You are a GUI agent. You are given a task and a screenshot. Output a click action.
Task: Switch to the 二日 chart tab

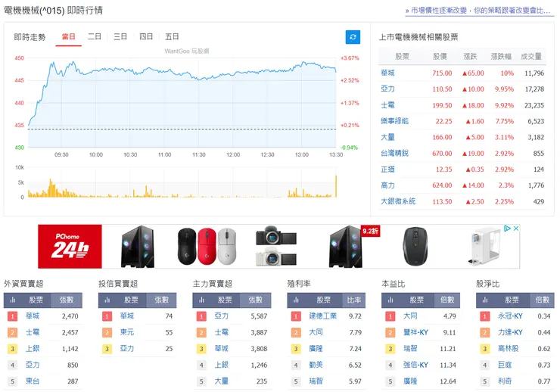95,37
